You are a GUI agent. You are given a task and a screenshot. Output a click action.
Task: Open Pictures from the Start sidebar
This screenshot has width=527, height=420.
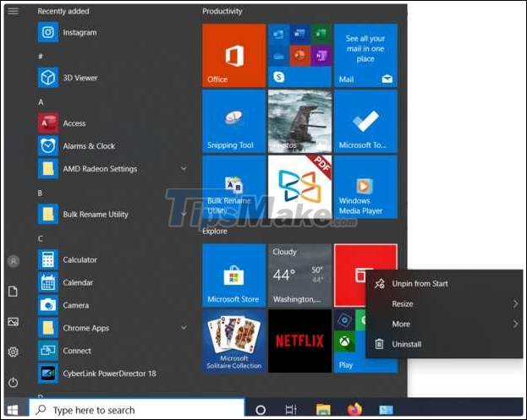click(x=13, y=322)
